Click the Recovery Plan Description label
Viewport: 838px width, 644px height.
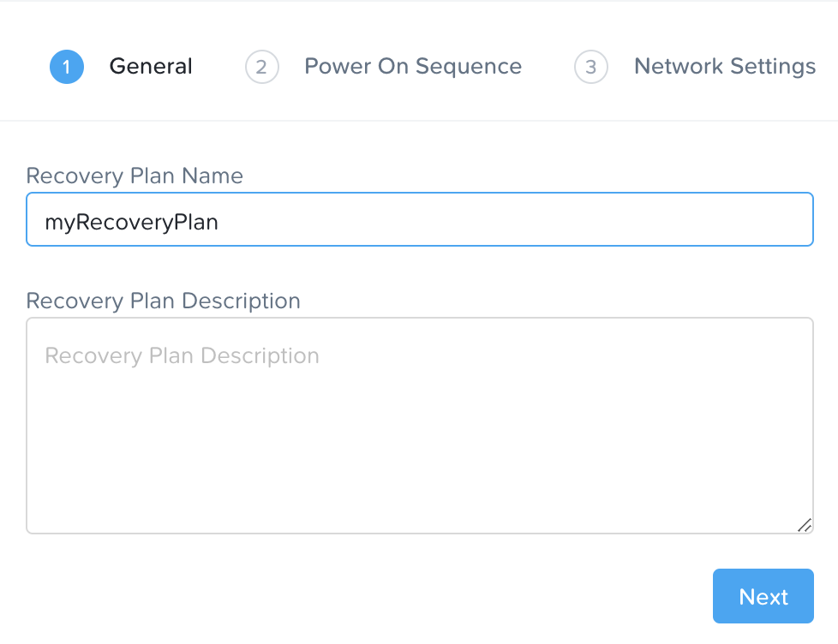[x=164, y=301]
